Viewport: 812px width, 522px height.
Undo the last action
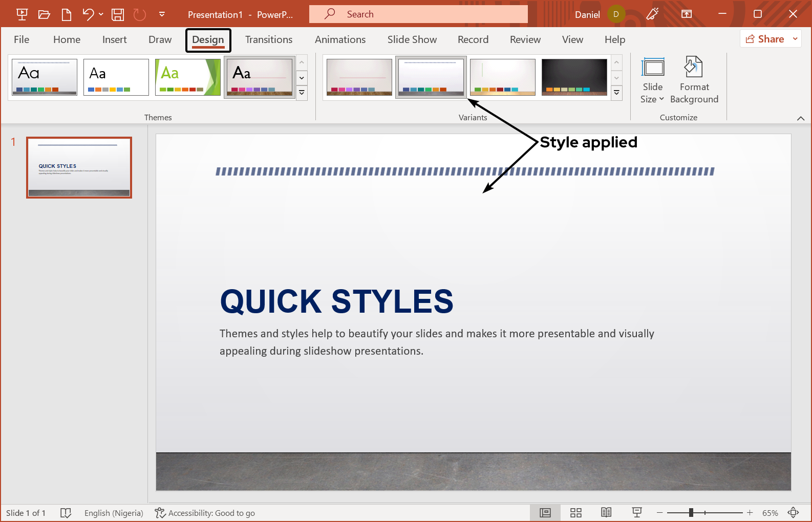click(88, 14)
